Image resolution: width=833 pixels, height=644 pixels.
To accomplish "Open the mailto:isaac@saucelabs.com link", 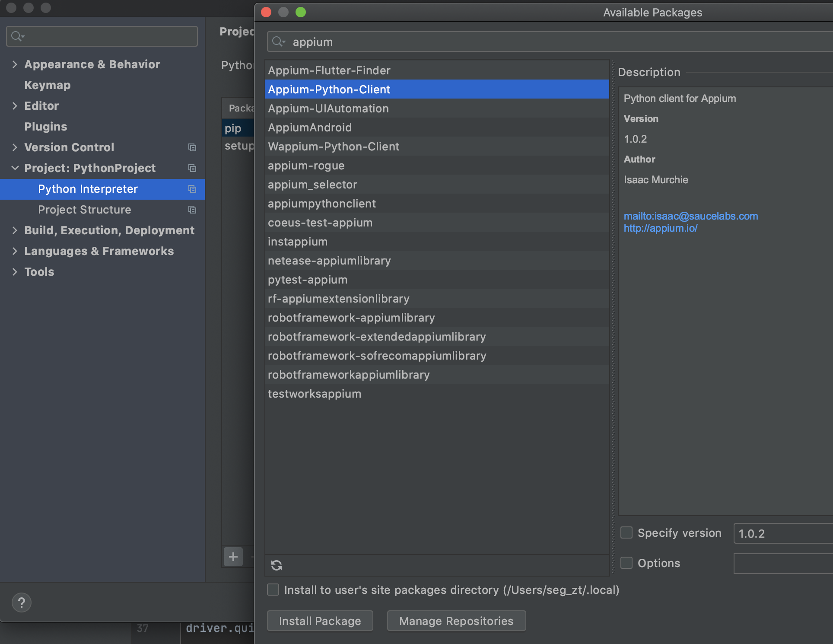I will click(691, 216).
